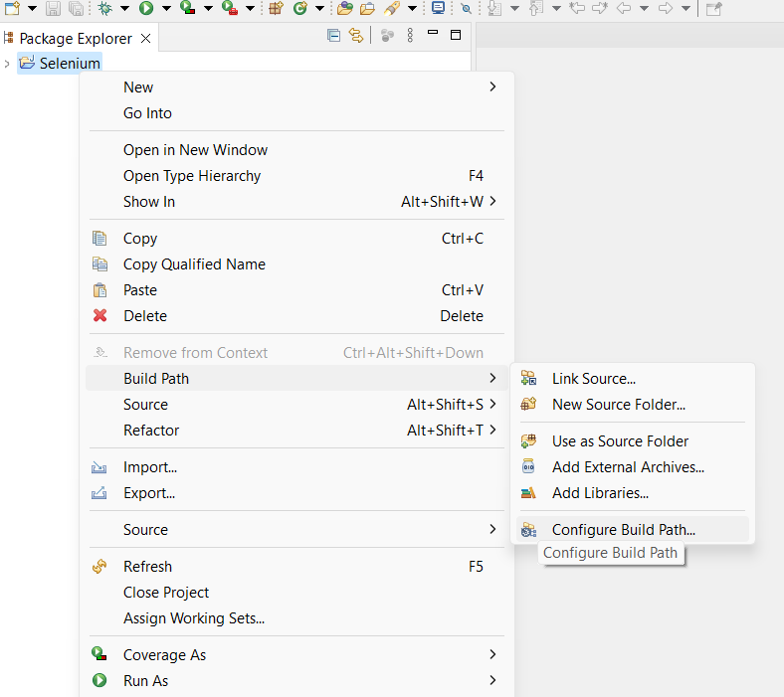This screenshot has width=784, height=697.
Task: Open the Debug configurations dropdown arrow
Action: [x=125, y=9]
